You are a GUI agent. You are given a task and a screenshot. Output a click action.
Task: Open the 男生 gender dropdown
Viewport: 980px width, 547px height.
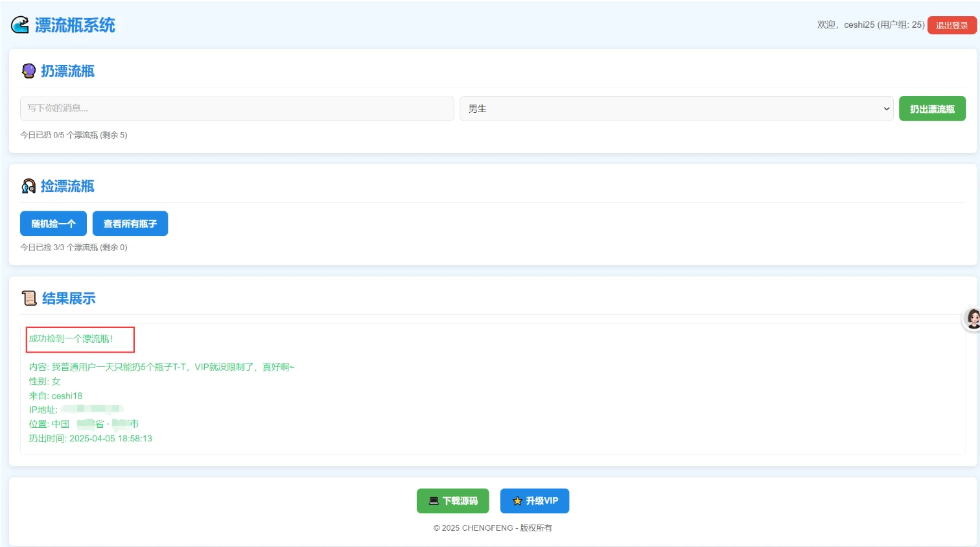coord(676,109)
